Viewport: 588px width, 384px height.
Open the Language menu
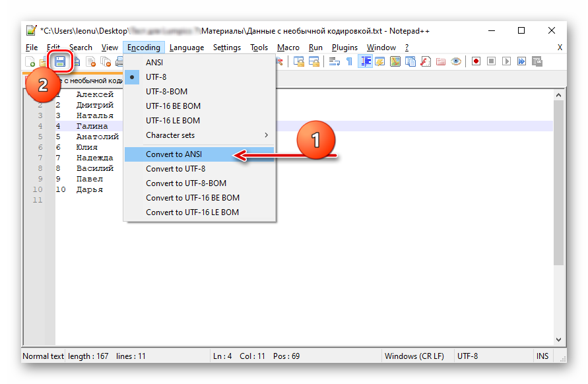click(187, 48)
